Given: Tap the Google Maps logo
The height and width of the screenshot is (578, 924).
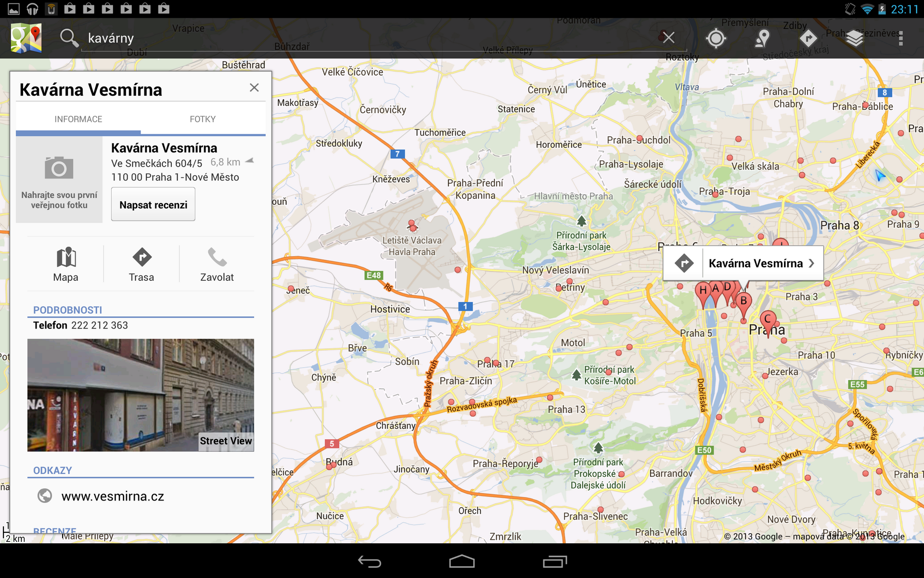Looking at the screenshot, I should pyautogui.click(x=26, y=38).
